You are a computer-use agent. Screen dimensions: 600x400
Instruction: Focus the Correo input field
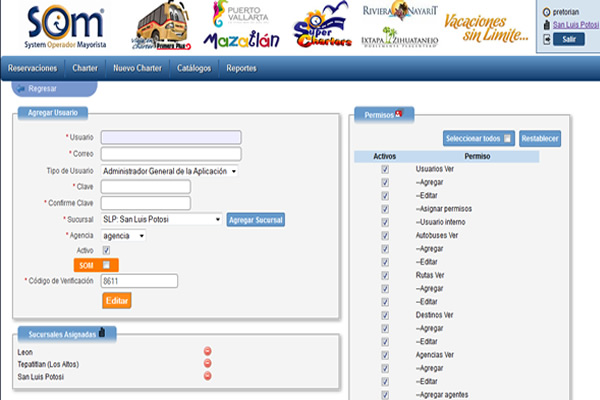pyautogui.click(x=171, y=154)
